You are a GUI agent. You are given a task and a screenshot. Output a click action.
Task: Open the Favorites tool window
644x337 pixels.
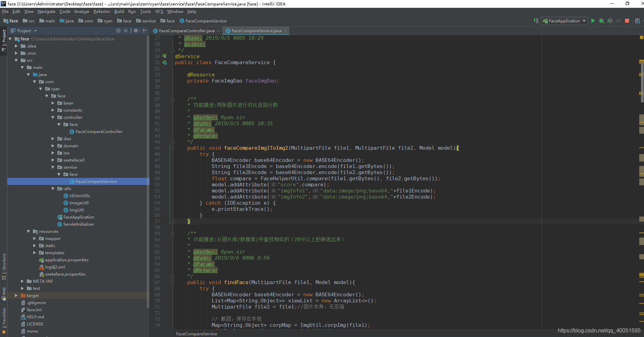[4, 321]
